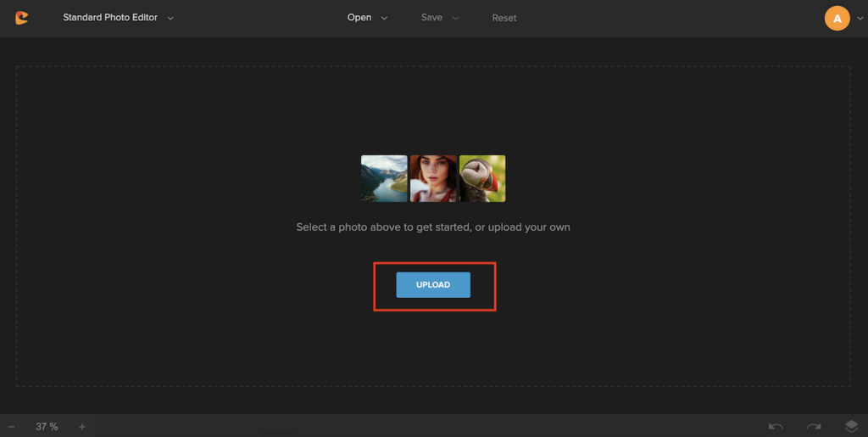This screenshot has height=437, width=868.
Task: Expand the arrow next to Save
Action: pos(455,19)
